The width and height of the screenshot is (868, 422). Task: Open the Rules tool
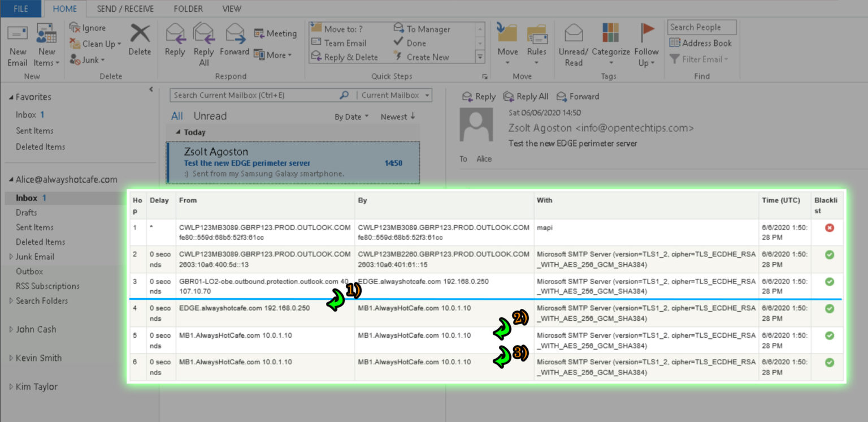point(537,42)
